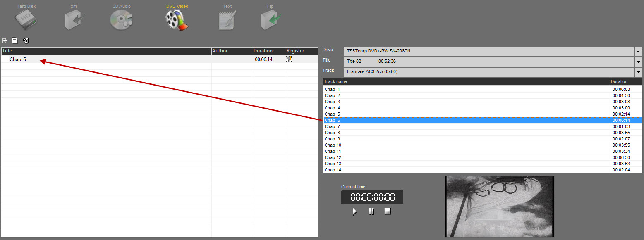Click the document icon above the title list
The width and height of the screenshot is (644, 240).
pos(15,40)
